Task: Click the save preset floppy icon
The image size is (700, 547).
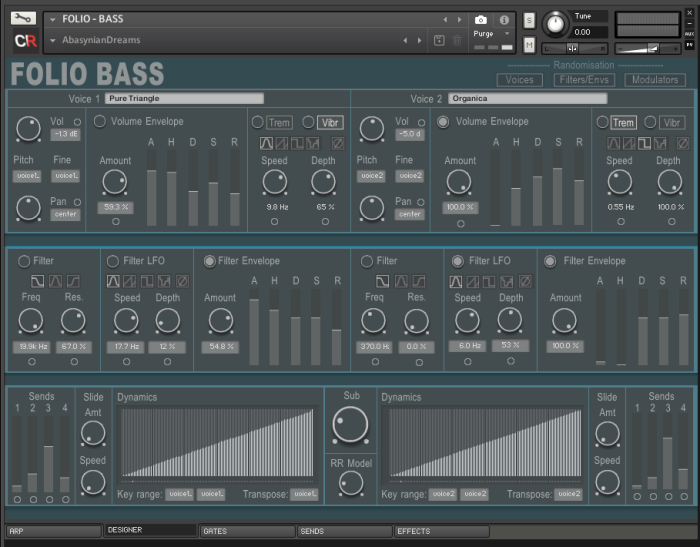Action: (x=439, y=40)
